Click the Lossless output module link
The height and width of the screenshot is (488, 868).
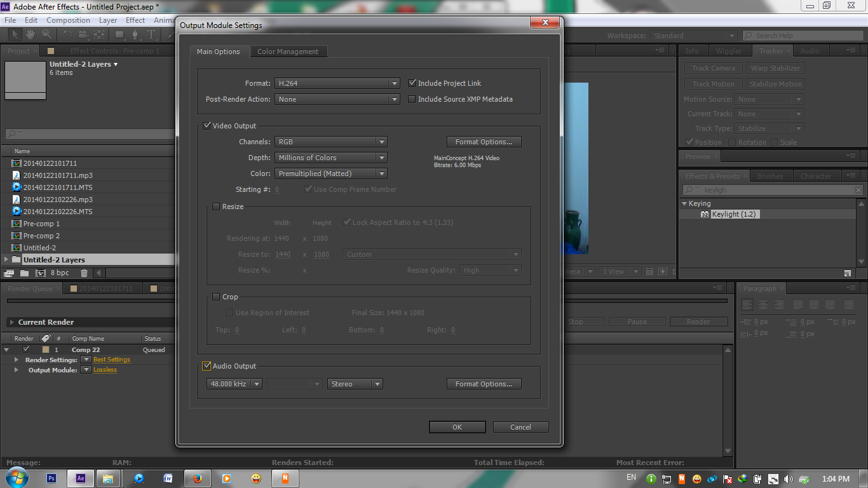tap(105, 370)
